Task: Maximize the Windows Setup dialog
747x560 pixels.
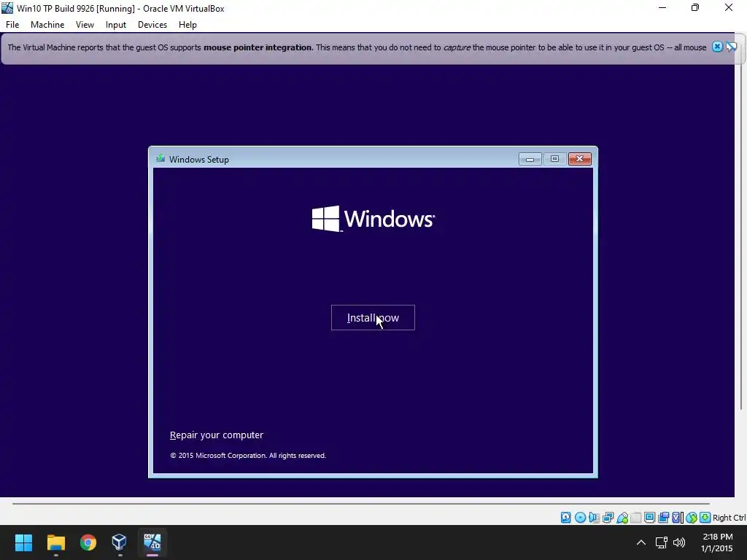Action: (554, 159)
